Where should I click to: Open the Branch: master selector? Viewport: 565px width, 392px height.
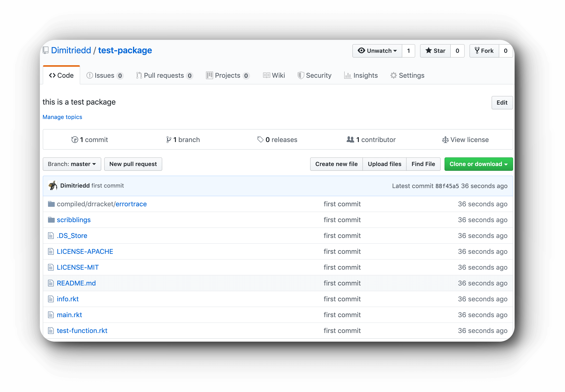click(72, 164)
